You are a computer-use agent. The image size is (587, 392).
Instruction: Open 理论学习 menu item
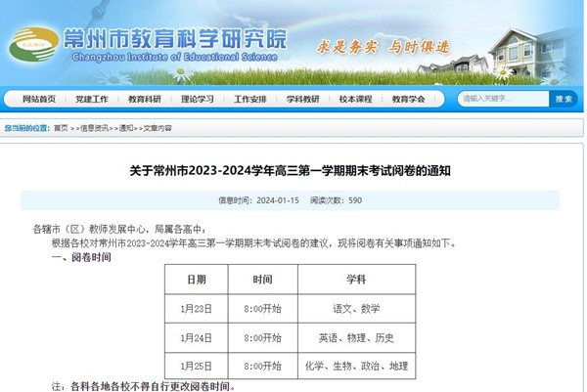click(198, 99)
